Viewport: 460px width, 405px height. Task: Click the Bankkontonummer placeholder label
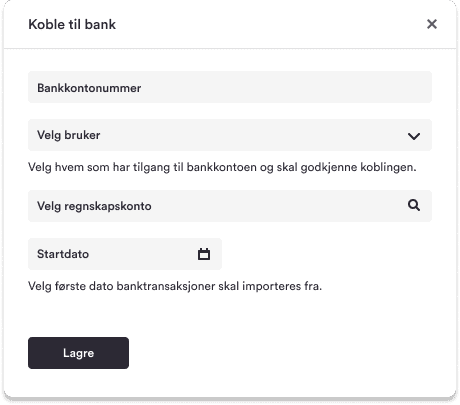click(x=89, y=88)
